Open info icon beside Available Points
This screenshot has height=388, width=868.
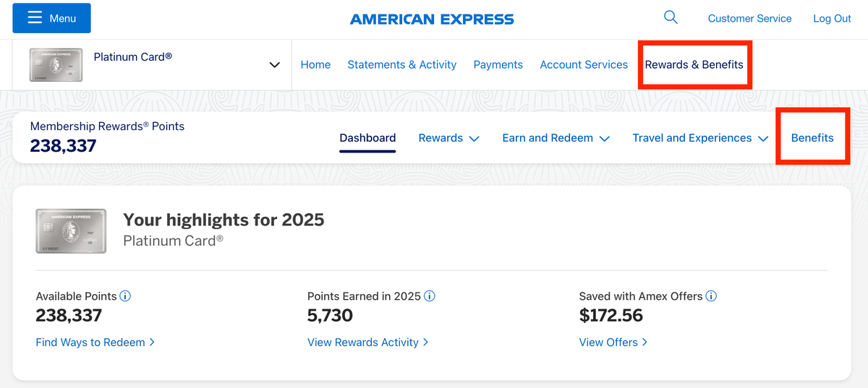(125, 296)
